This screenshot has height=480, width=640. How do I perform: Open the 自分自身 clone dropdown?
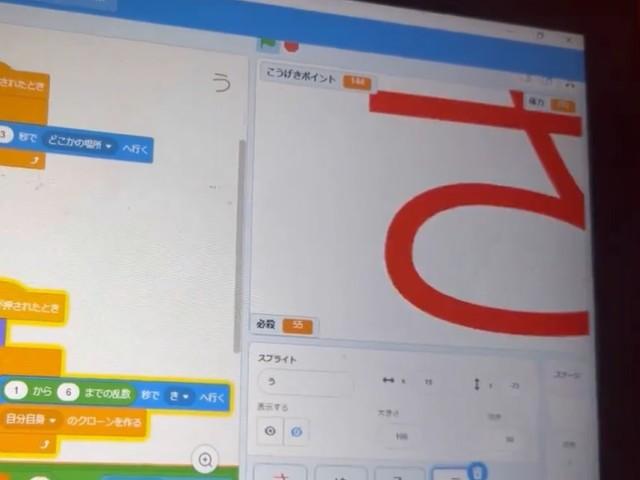tap(32, 421)
